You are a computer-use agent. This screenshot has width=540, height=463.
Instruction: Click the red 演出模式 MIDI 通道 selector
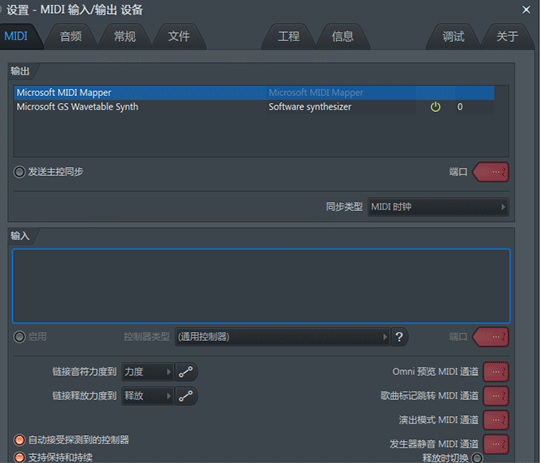click(496, 420)
